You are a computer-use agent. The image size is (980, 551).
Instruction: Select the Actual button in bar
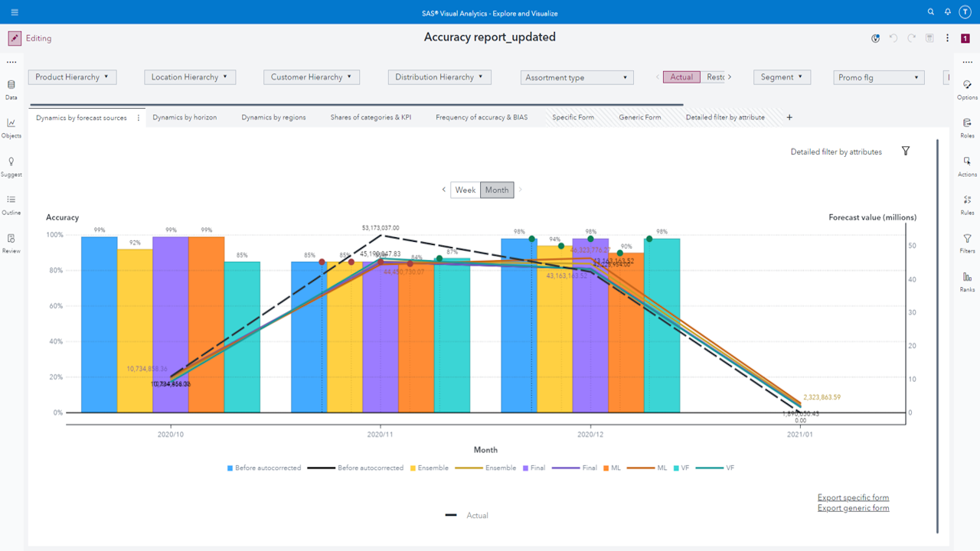(681, 77)
